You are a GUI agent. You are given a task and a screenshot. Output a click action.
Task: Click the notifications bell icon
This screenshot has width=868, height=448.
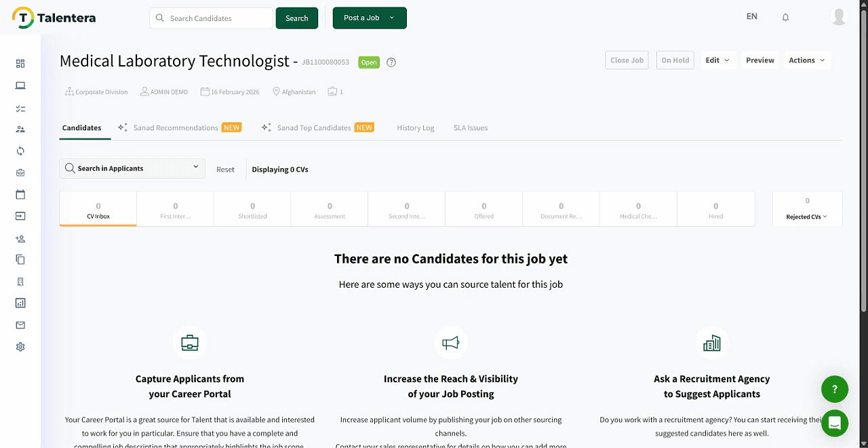[x=785, y=18]
